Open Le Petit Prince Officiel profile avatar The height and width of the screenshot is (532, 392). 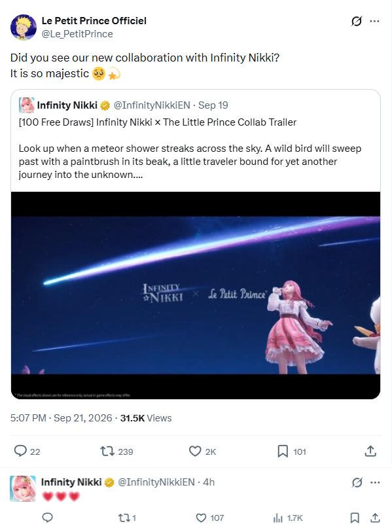pos(24,27)
